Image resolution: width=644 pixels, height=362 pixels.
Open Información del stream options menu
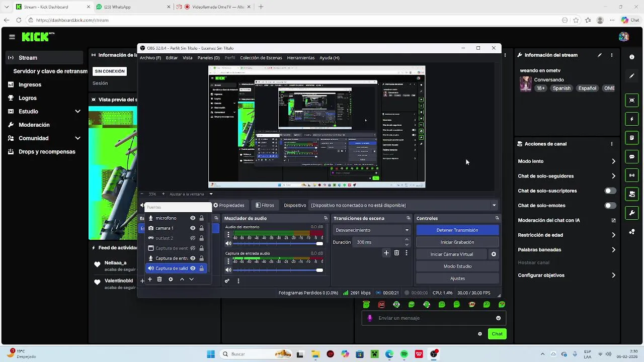612,55
